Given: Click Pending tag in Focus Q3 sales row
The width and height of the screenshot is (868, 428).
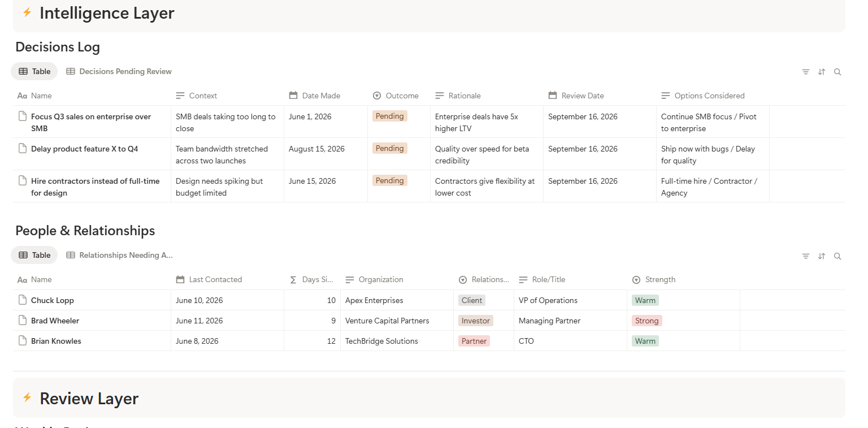Looking at the screenshot, I should point(390,116).
